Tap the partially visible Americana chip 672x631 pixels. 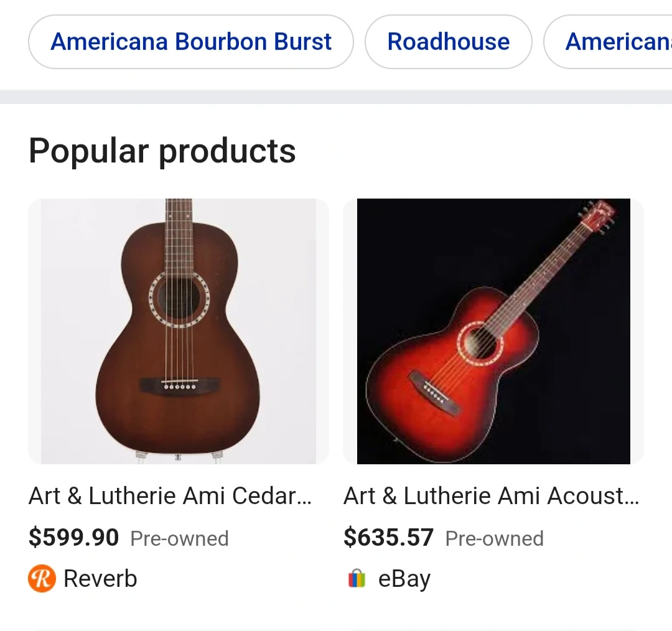click(608, 42)
